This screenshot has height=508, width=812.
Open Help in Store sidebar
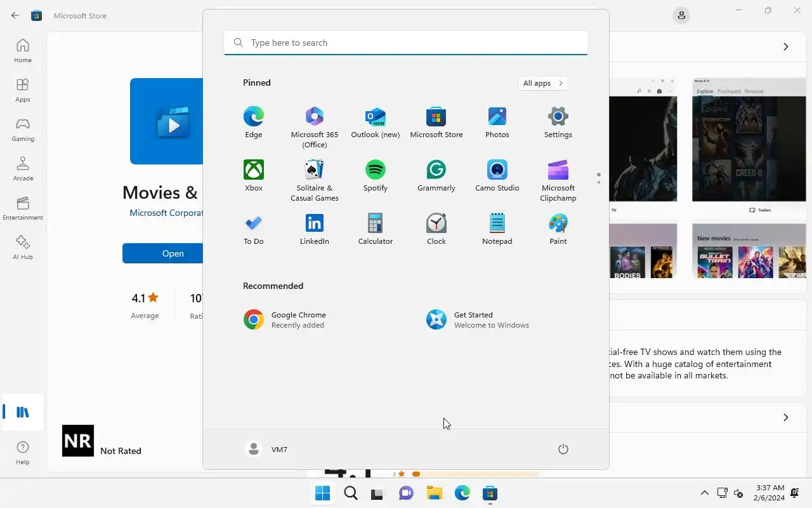[x=23, y=453]
